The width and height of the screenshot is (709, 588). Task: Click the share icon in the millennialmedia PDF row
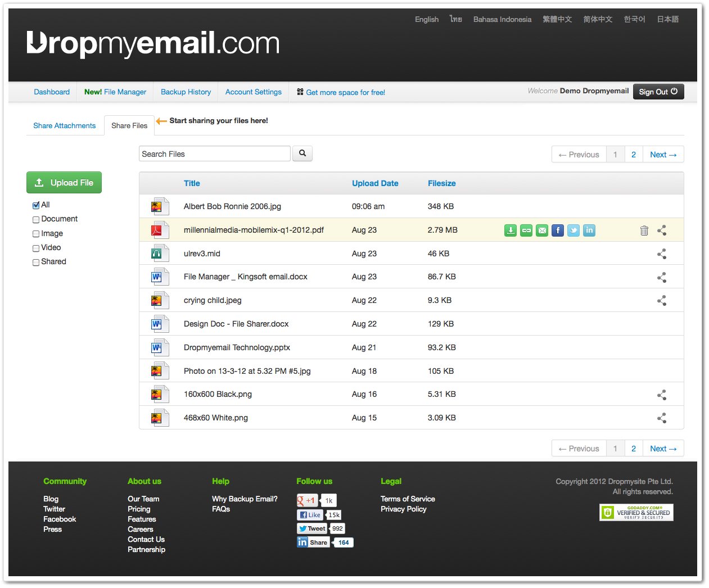pyautogui.click(x=662, y=230)
